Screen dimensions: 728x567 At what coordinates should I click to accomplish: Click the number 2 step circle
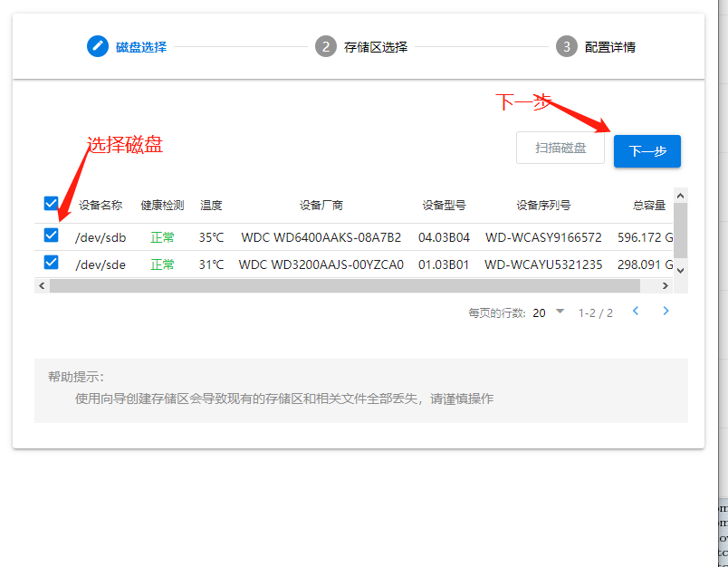(x=326, y=46)
